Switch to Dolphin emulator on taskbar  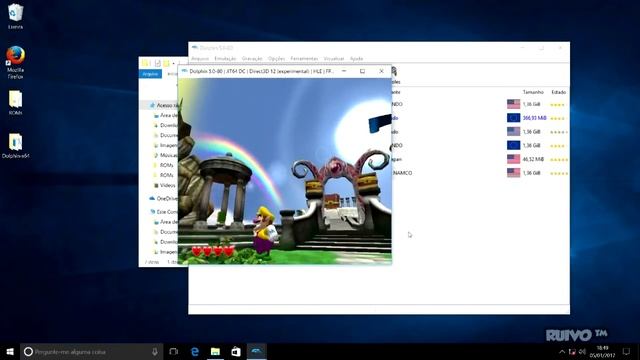click(256, 351)
